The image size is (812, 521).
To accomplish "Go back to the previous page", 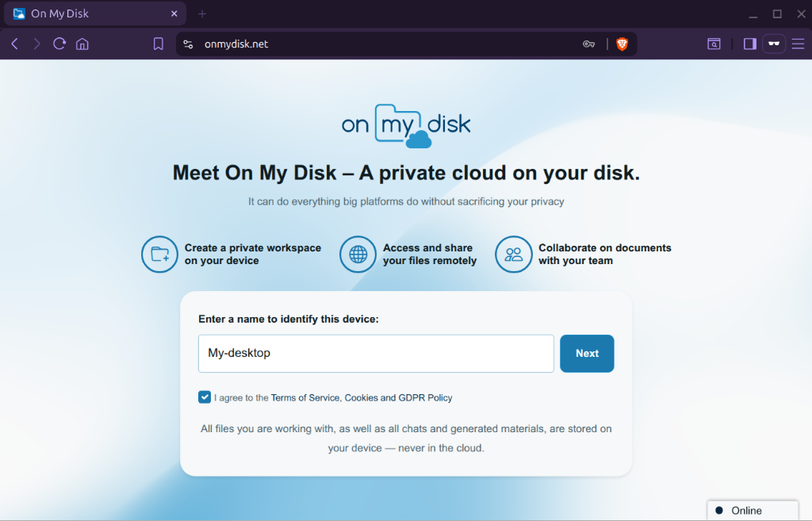I will click(15, 44).
